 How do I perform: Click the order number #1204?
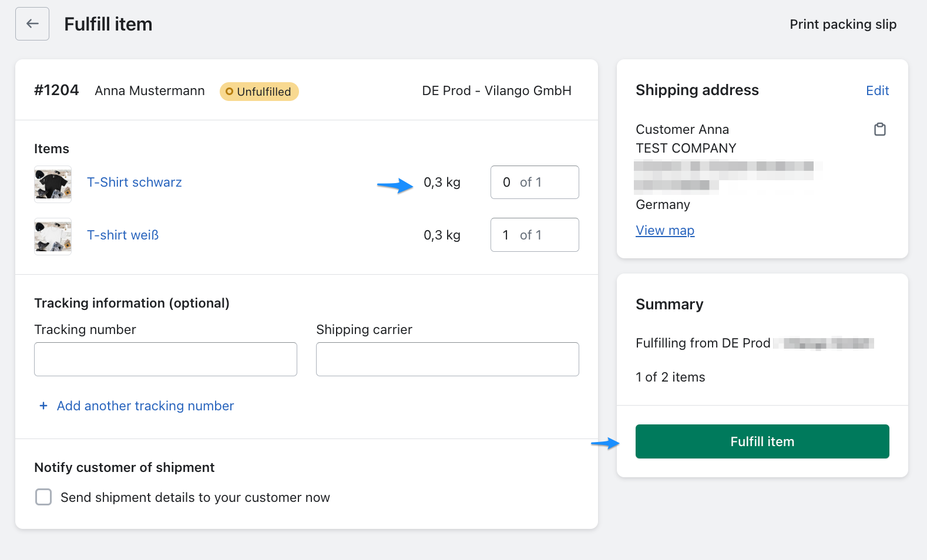56,90
